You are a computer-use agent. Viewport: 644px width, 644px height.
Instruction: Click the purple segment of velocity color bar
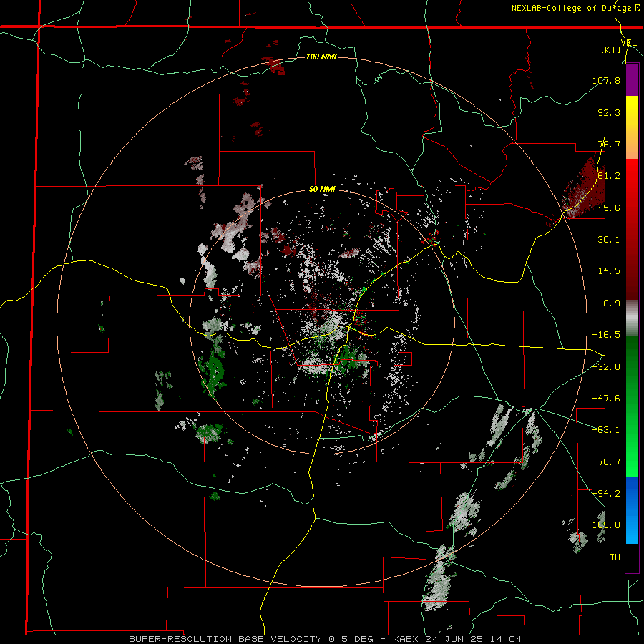632,80
